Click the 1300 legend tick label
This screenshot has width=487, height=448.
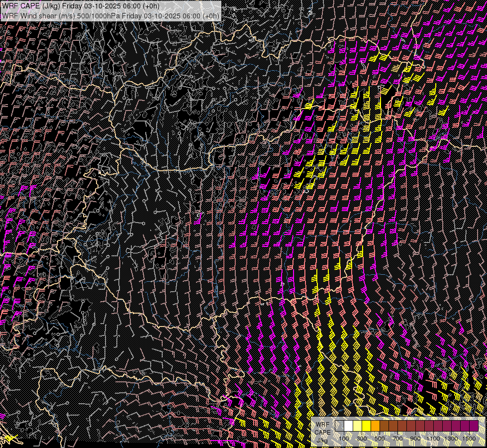pos(451,438)
